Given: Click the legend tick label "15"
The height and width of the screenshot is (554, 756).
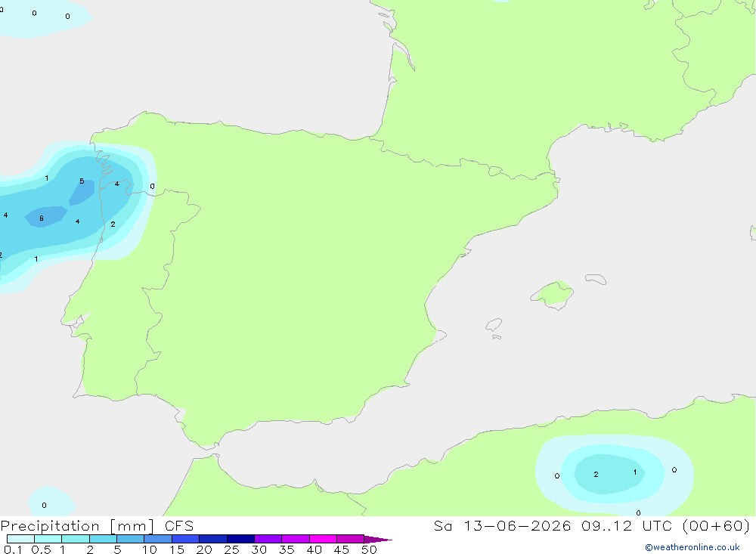Looking at the screenshot, I should click(177, 549).
